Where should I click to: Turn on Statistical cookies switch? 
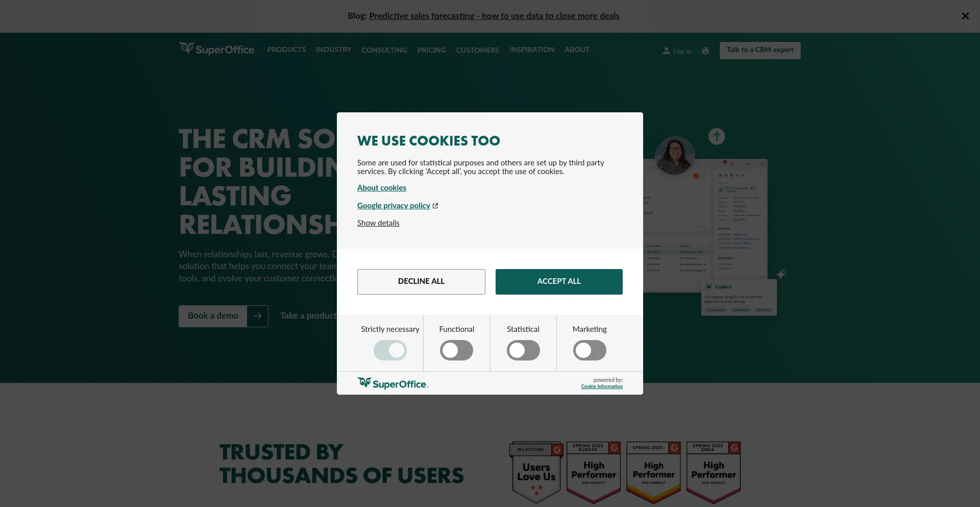pos(523,350)
